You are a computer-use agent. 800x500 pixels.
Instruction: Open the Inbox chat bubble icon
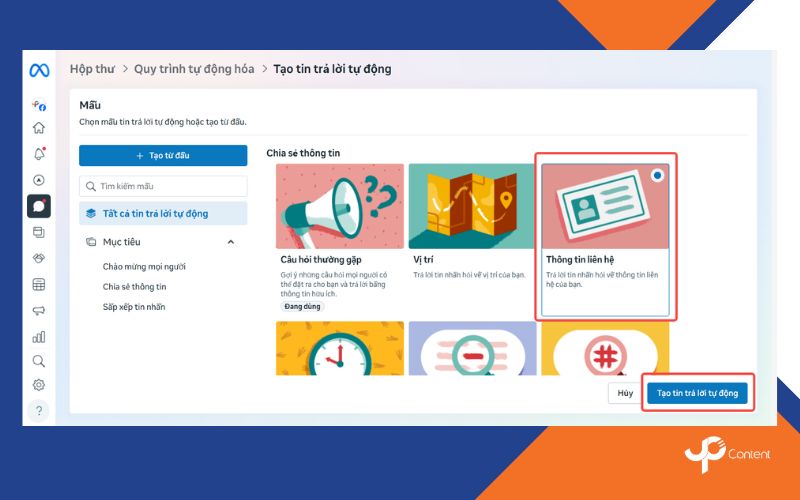click(39, 206)
